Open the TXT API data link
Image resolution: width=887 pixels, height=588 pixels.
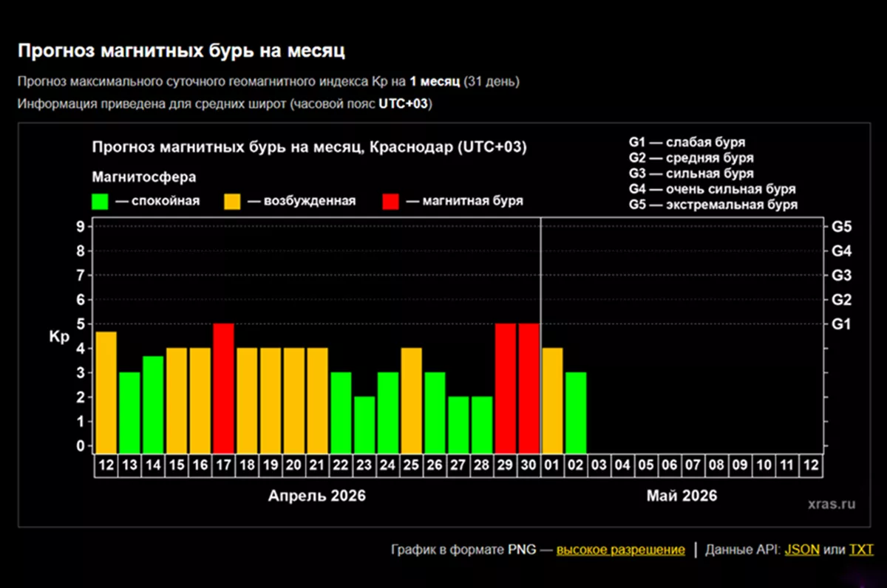pyautogui.click(x=861, y=550)
